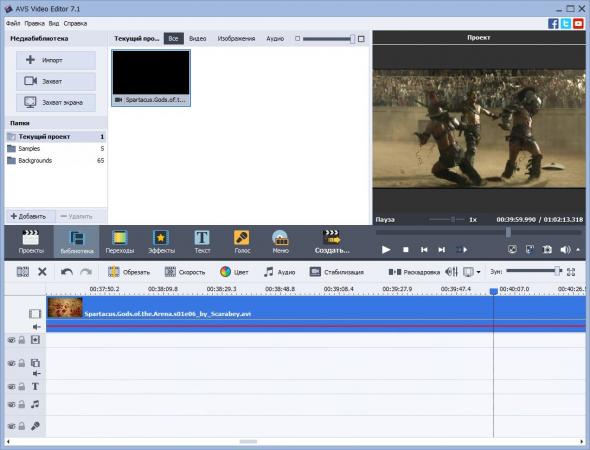Take a snapshot of the preview frame
Image resolution: width=590 pixels, height=450 pixels.
click(547, 249)
